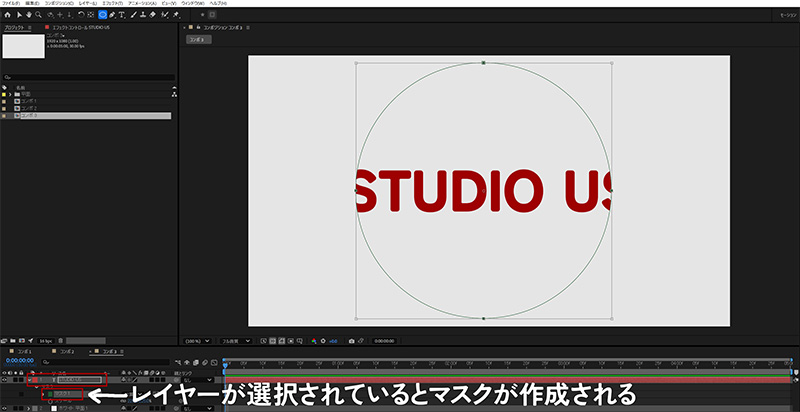800x412 pixels.
Task: Click the red label color of layer 1
Action: pos(34,380)
